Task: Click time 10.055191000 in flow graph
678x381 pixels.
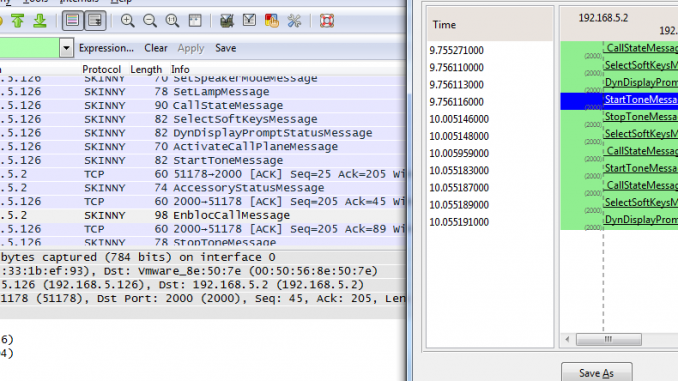Action: [459, 222]
